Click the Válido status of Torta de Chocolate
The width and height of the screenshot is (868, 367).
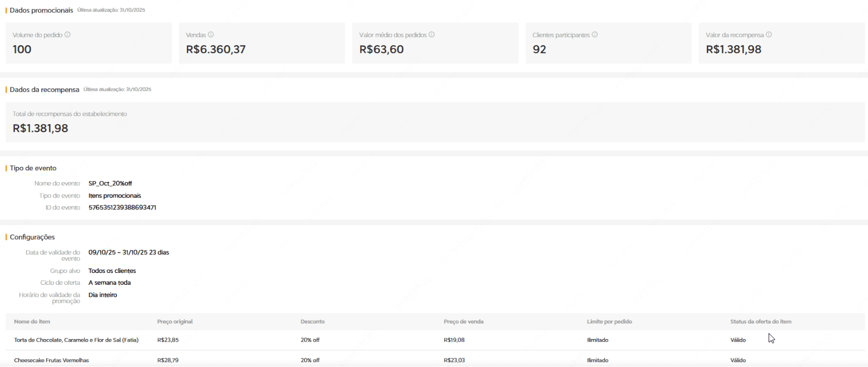click(738, 340)
